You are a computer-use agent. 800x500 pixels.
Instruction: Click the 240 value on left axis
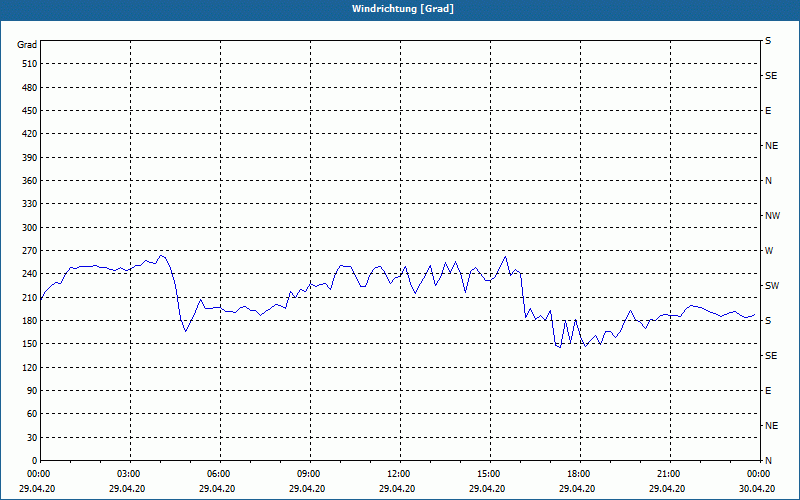pos(30,273)
